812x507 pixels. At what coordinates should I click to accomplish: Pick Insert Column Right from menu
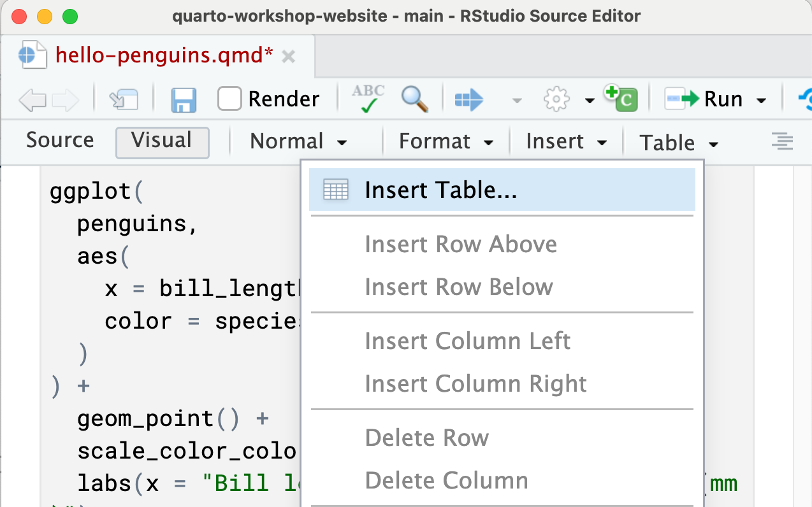click(x=502, y=383)
